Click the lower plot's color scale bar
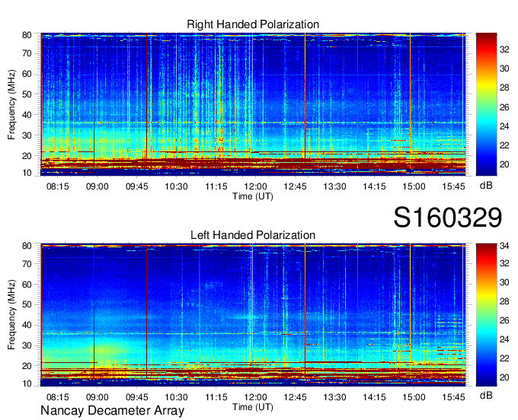This screenshot has width=518, height=420. click(x=486, y=315)
